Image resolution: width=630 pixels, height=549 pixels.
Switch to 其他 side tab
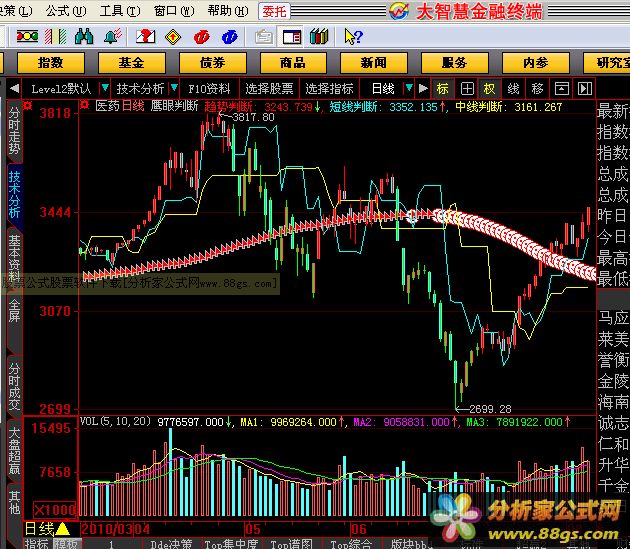pos(14,502)
